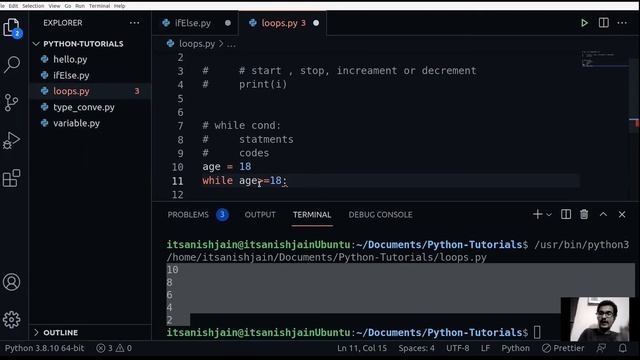Open ifElse.py in the explorer
The height and width of the screenshot is (360, 640).
point(71,76)
